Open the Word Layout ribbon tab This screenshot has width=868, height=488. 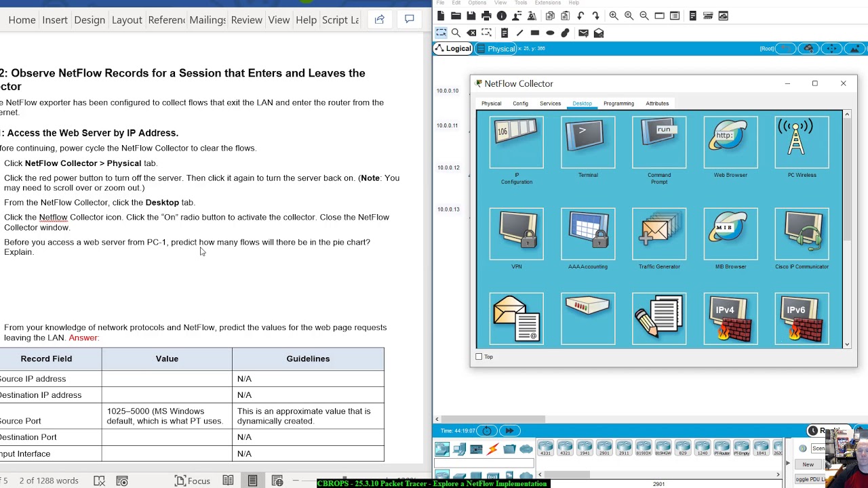[x=127, y=20]
